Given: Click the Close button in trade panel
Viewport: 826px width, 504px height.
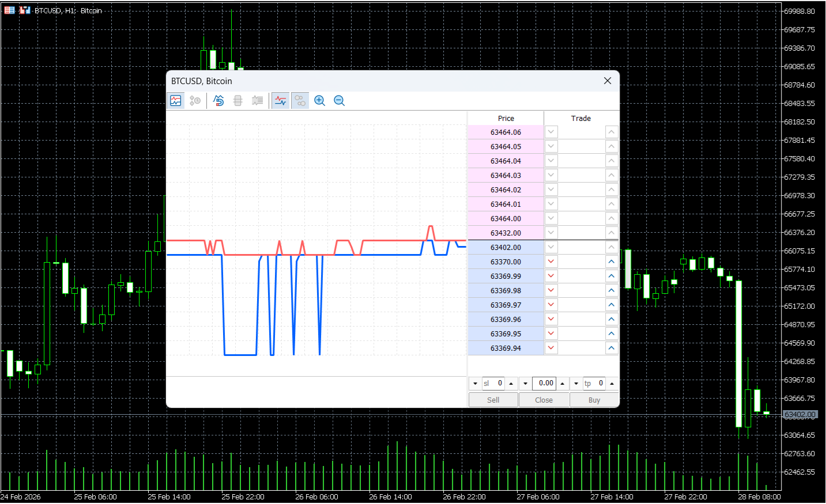Looking at the screenshot, I should [x=544, y=400].
